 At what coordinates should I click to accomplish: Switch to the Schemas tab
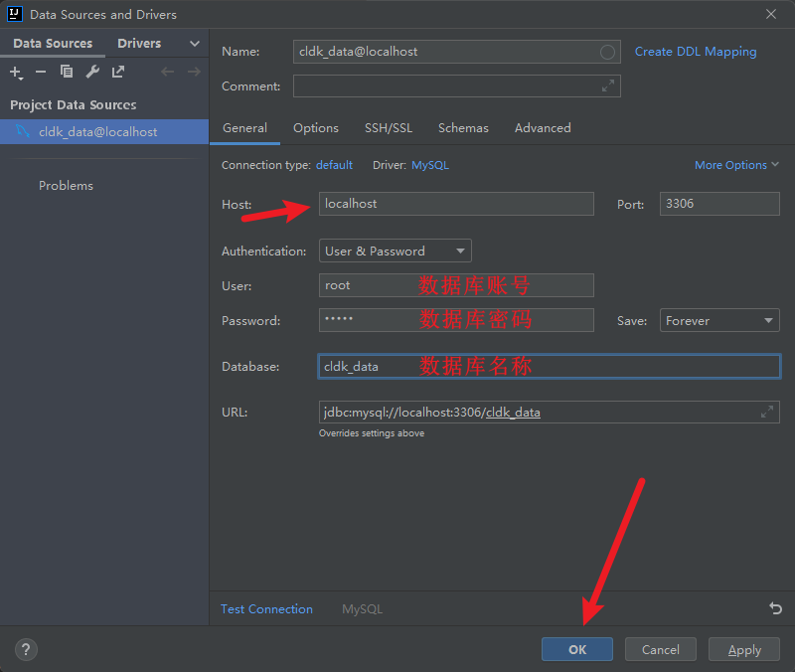463,128
